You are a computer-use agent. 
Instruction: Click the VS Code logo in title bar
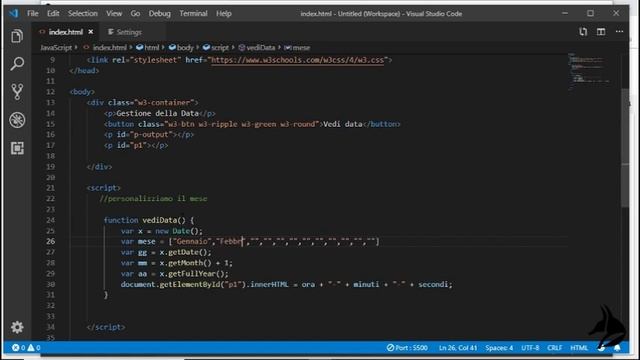(x=13, y=13)
